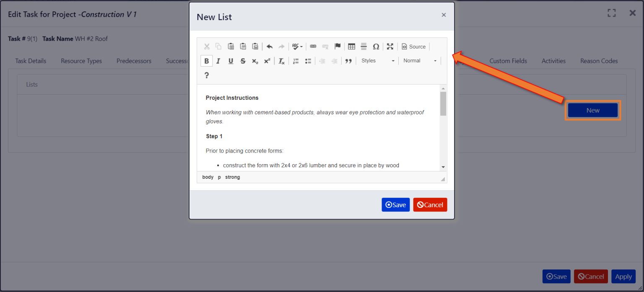Open editor help question mark icon
This screenshot has width=644, height=292.
206,75
